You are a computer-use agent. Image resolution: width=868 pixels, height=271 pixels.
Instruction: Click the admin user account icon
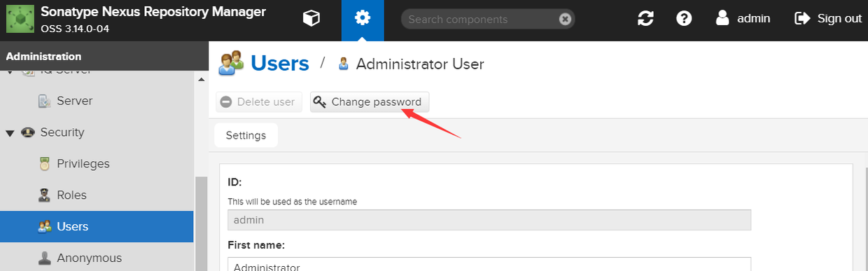722,19
